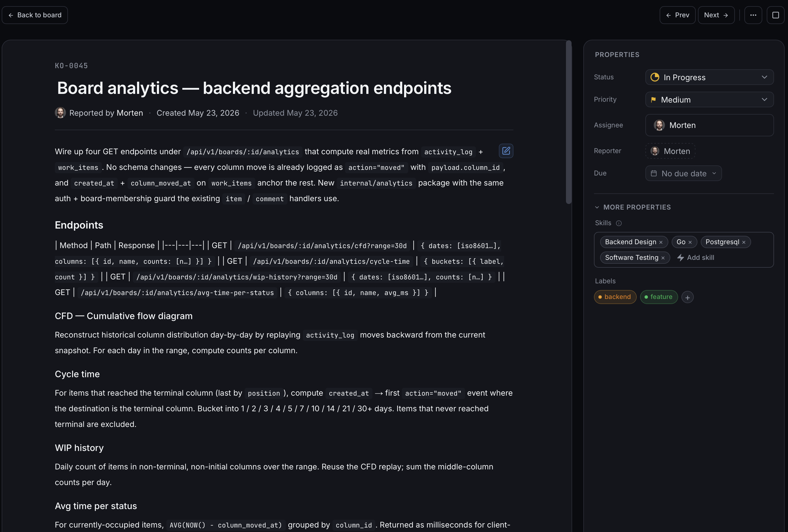Go to the Next item
This screenshot has height=532, width=788.
point(716,15)
